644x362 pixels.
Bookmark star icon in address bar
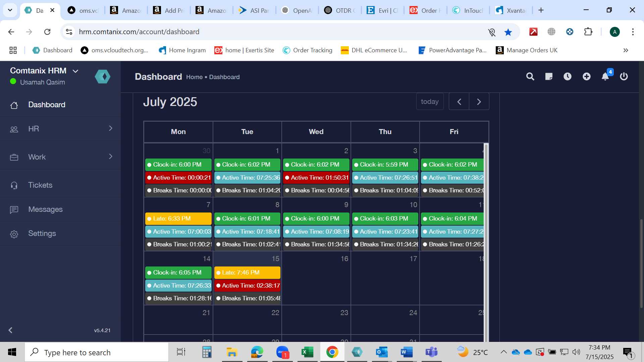coord(508,32)
